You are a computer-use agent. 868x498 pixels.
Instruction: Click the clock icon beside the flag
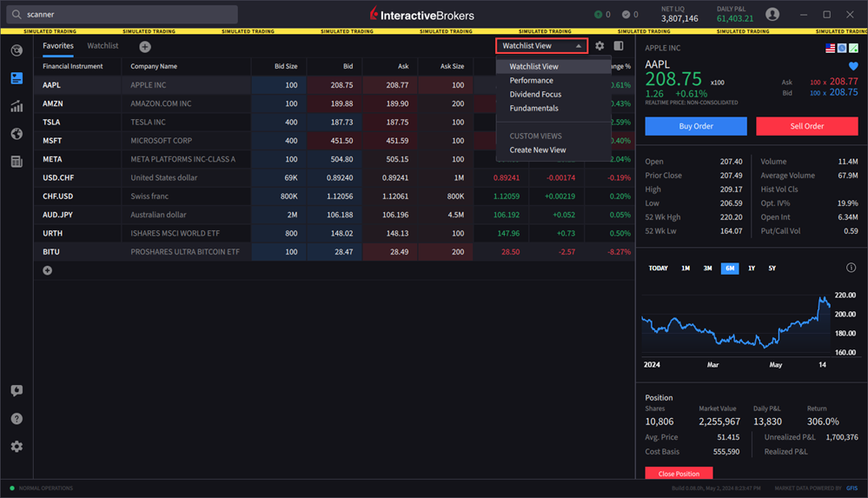841,48
